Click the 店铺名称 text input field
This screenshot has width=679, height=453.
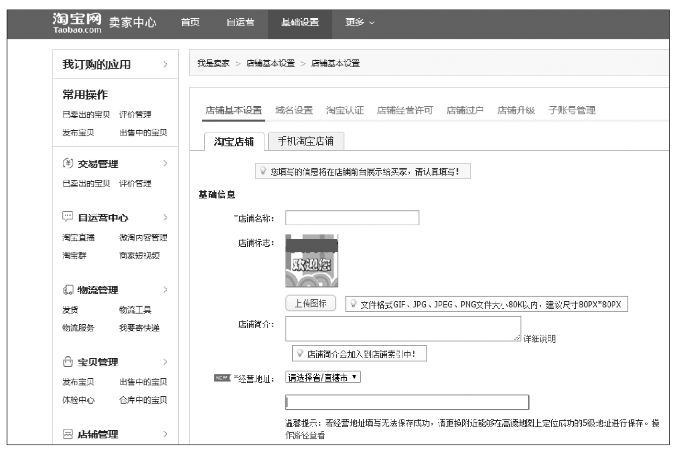[x=351, y=218]
